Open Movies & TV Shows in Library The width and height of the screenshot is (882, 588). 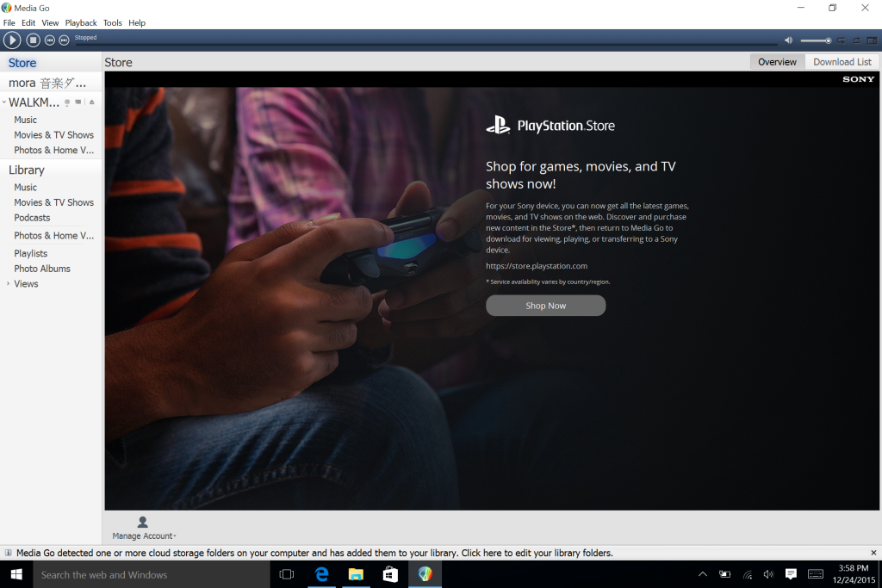click(54, 202)
